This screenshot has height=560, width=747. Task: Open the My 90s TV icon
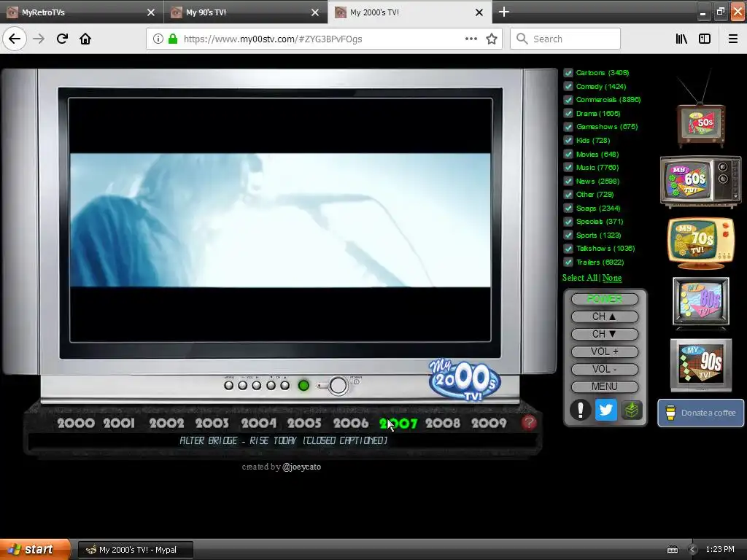pyautogui.click(x=701, y=365)
